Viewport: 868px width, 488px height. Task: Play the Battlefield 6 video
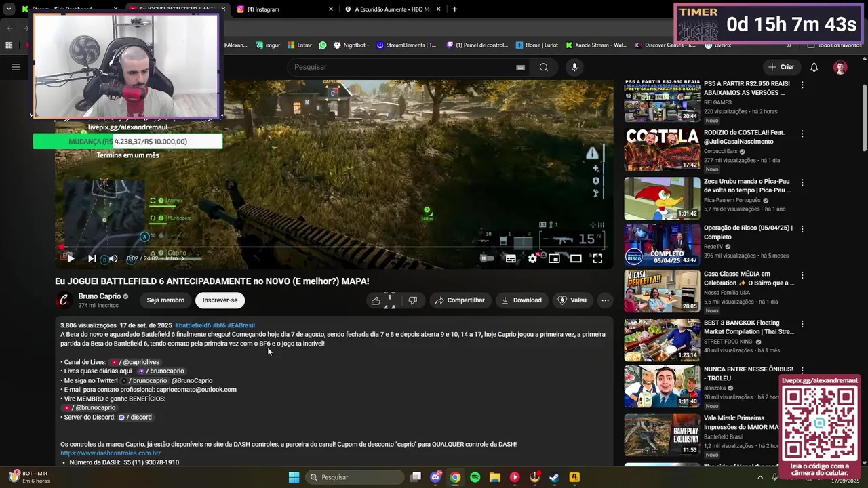point(71,258)
